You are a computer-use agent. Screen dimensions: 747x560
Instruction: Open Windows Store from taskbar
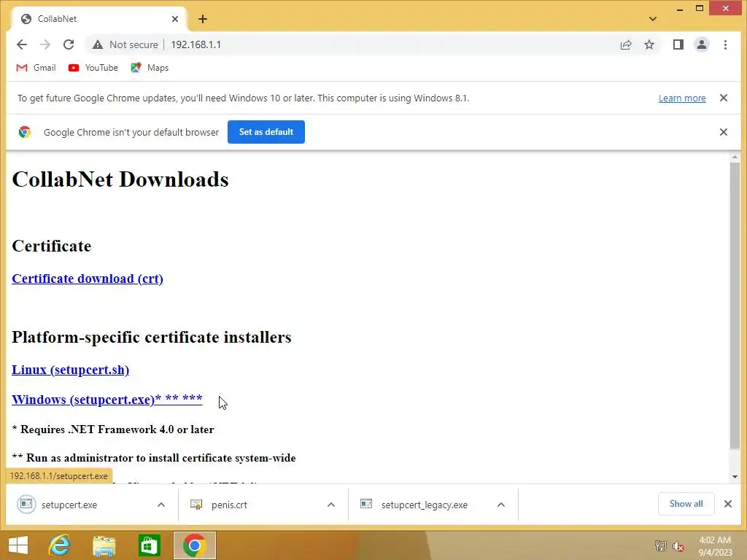point(149,545)
